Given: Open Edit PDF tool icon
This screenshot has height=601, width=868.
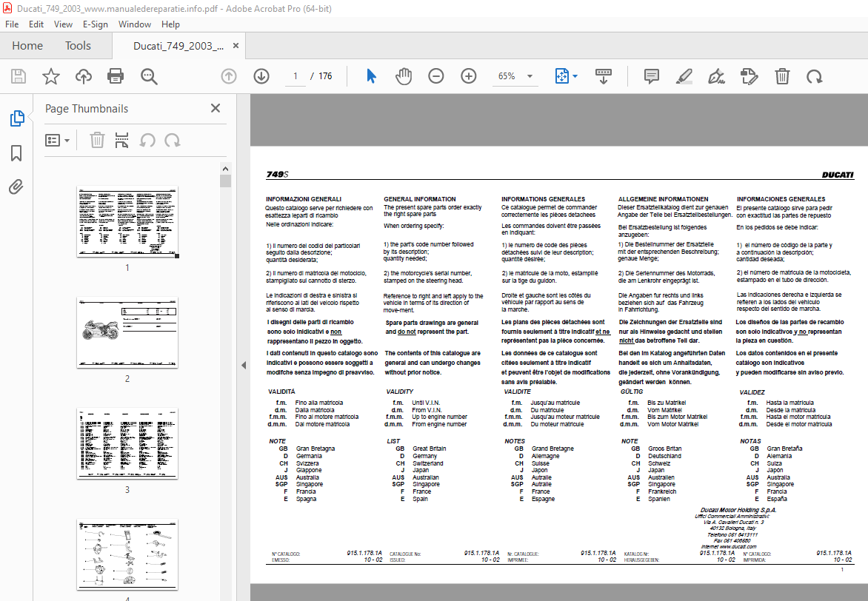Looking at the screenshot, I should 749,76.
